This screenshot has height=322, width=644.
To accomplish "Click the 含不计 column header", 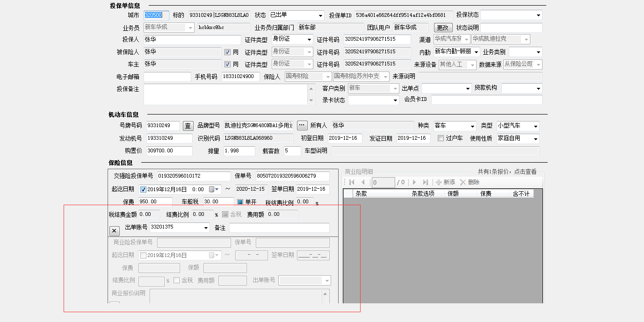I will point(521,193).
